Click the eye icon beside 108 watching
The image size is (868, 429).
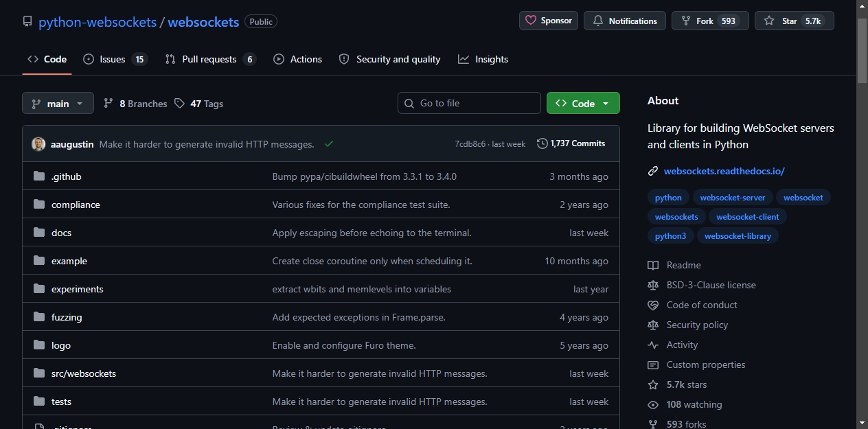click(x=653, y=404)
